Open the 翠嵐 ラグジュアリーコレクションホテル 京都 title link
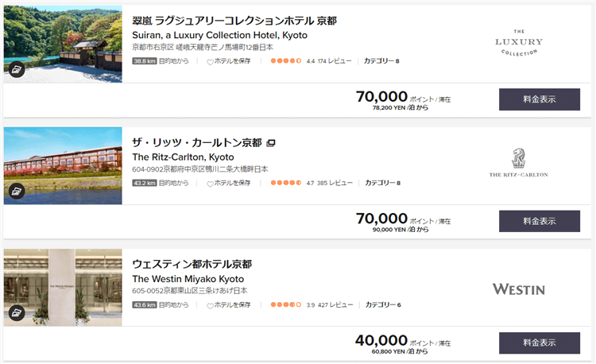The height and width of the screenshot is (364, 596). tap(234, 21)
